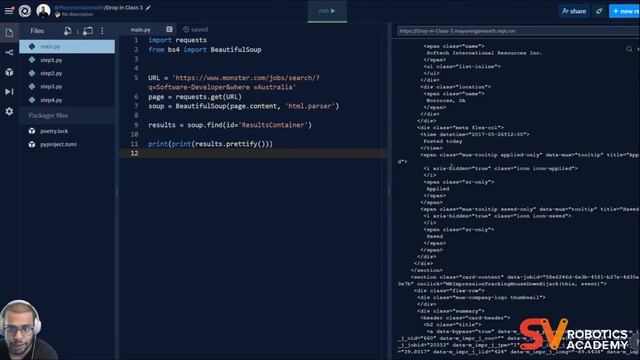The width and height of the screenshot is (640, 360).
Task: Click 'Posted today' text in output
Action: tap(443, 141)
